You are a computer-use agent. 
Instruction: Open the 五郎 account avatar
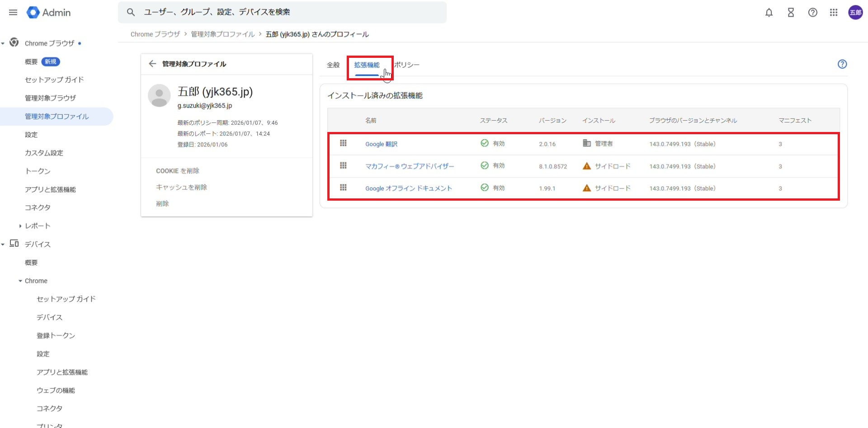[x=855, y=13]
